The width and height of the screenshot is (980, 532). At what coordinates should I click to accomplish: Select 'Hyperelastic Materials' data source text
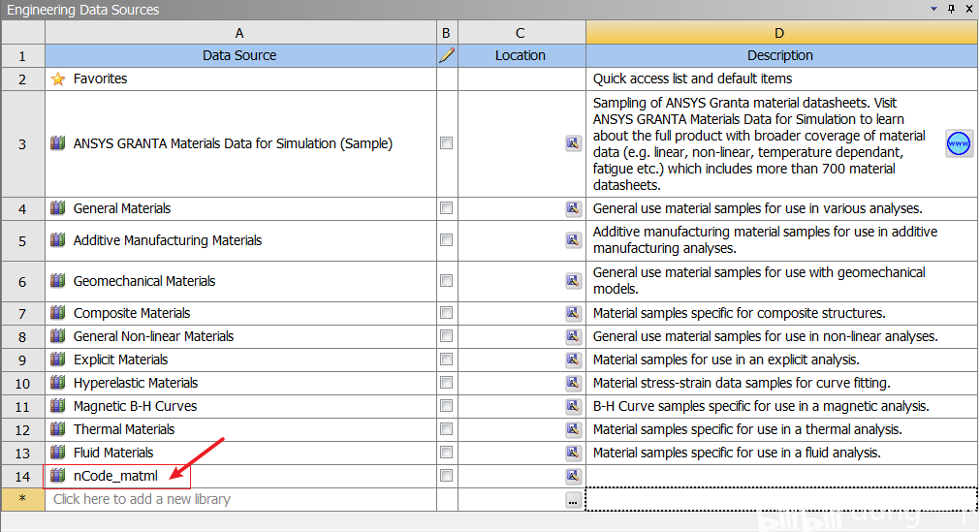(x=136, y=383)
